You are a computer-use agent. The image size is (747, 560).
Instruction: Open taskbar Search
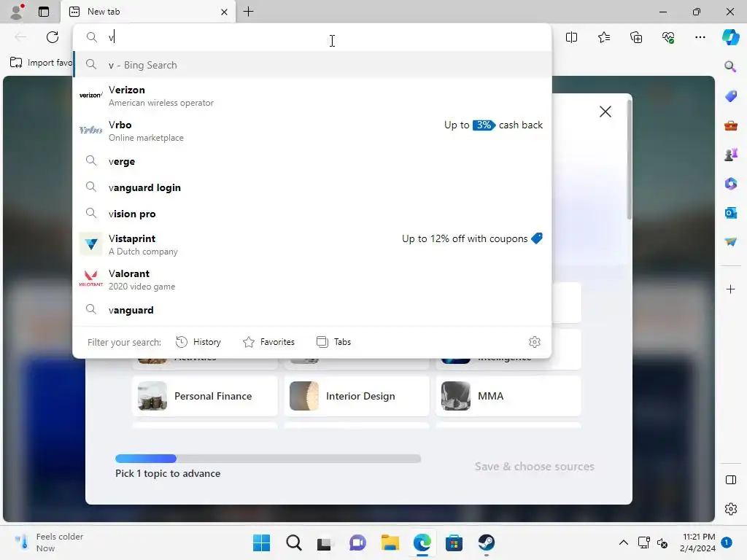pyautogui.click(x=293, y=542)
